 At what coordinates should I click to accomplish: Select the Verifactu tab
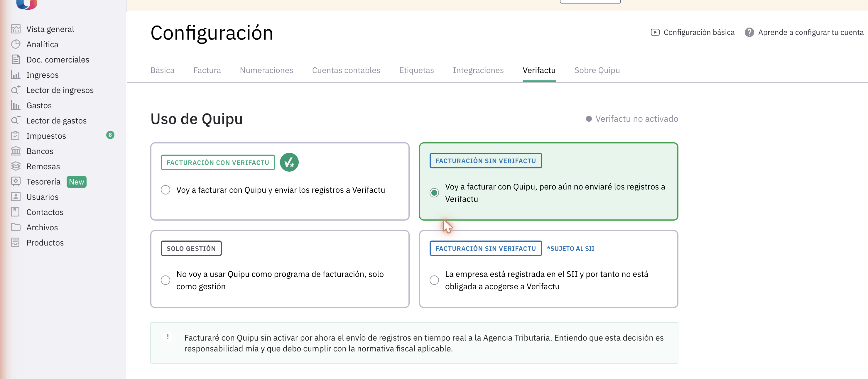click(x=539, y=70)
